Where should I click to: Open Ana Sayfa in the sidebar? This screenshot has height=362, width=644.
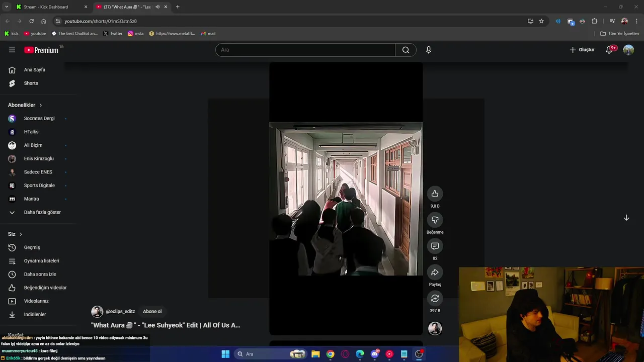[x=34, y=70]
